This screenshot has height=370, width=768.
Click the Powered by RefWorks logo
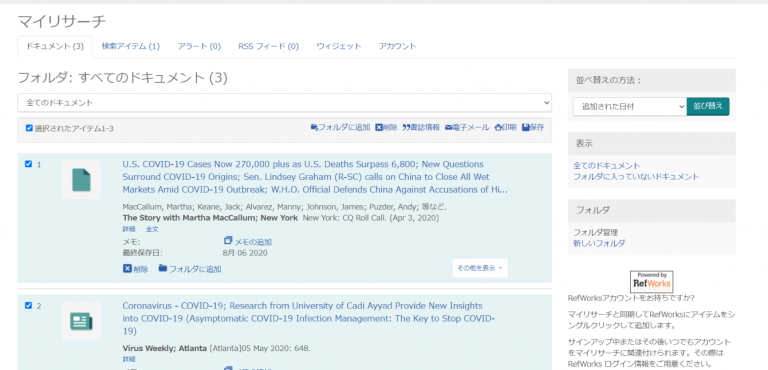click(x=651, y=282)
